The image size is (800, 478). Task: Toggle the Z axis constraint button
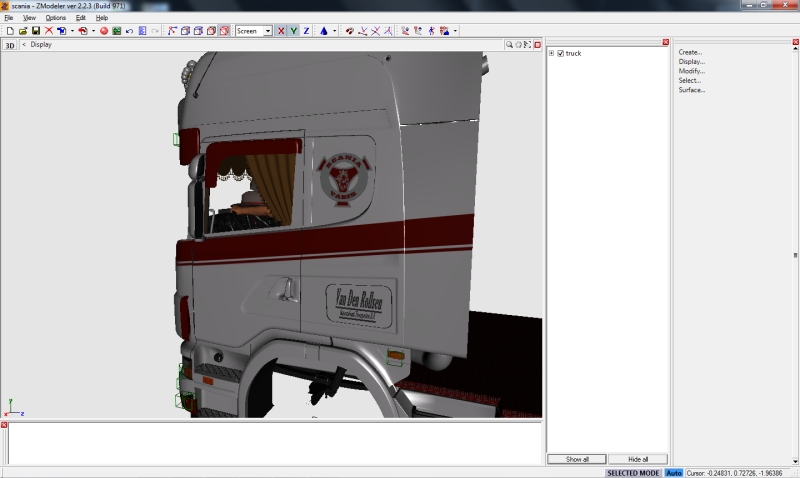pyautogui.click(x=306, y=31)
